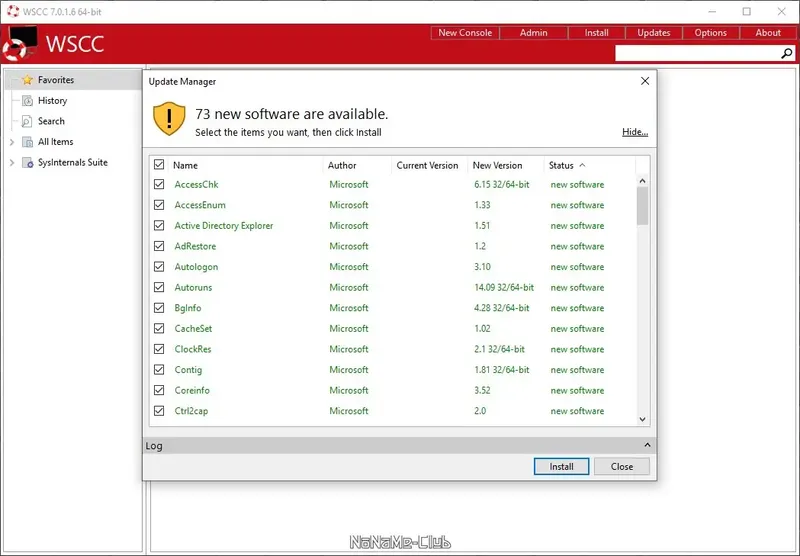800x556 pixels.
Task: Select Favorites in the sidebar
Action: point(56,80)
